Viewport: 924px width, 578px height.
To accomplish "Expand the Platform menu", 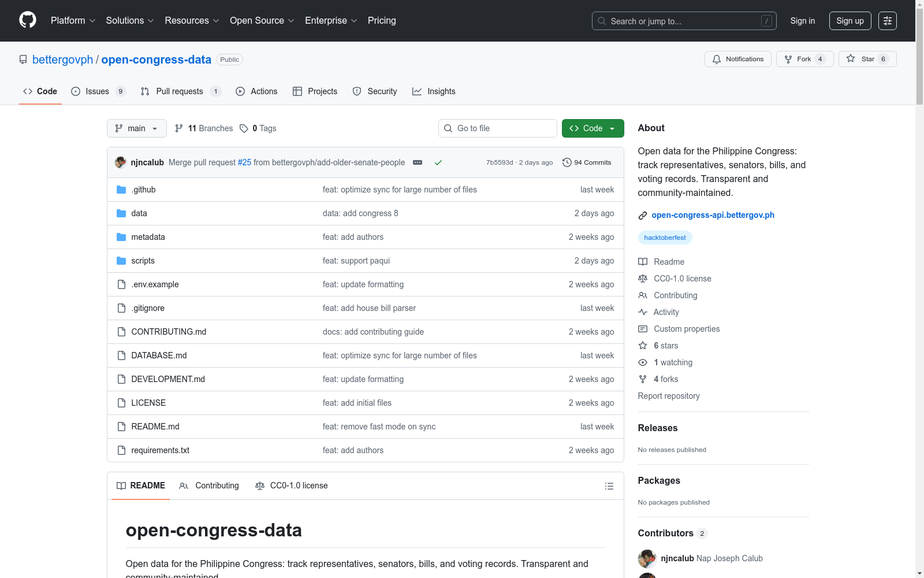I will (x=73, y=21).
